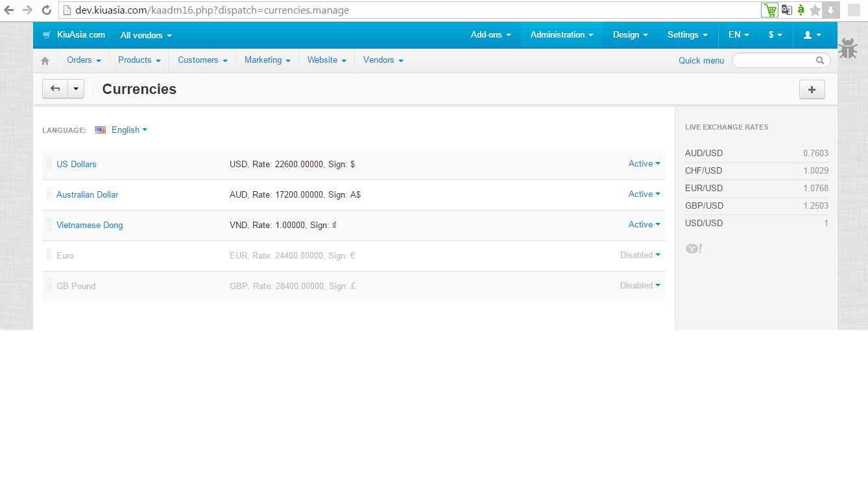The image size is (868, 477).
Task: Change Euro Disabled status
Action: 640,255
